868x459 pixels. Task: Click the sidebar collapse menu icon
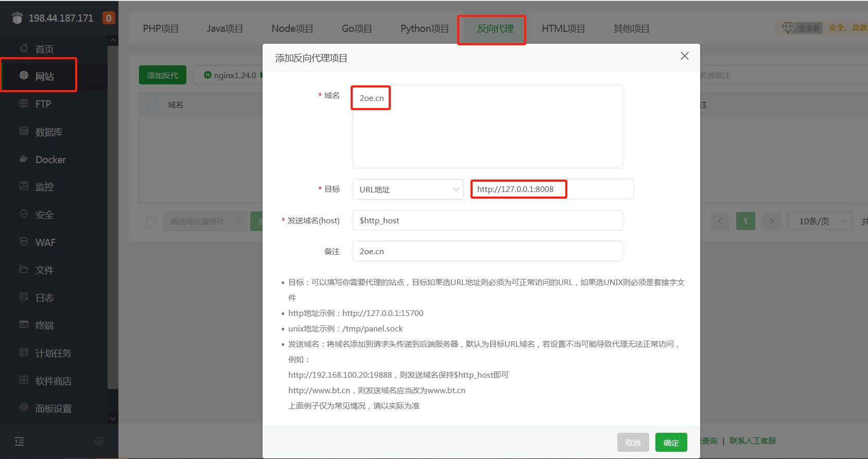[20, 441]
